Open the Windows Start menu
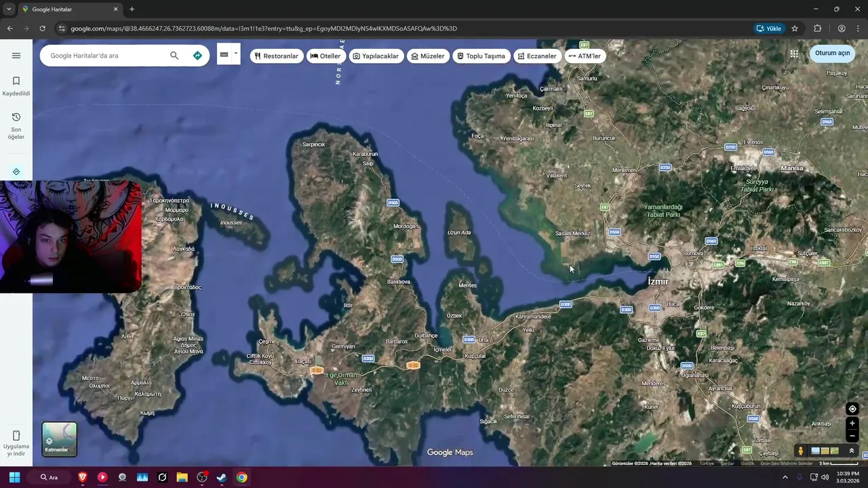868x488 pixels. pos(14,477)
